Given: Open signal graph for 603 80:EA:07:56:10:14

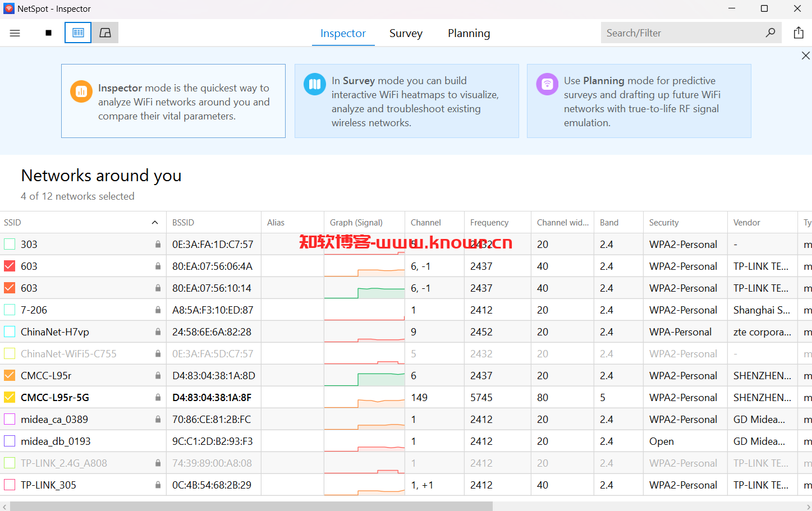Looking at the screenshot, I should click(364, 288).
